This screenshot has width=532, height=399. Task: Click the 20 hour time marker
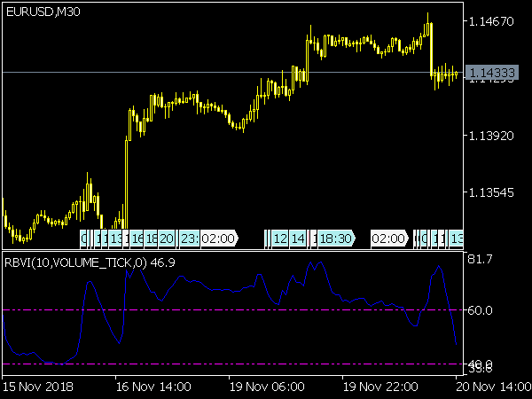pos(167,239)
